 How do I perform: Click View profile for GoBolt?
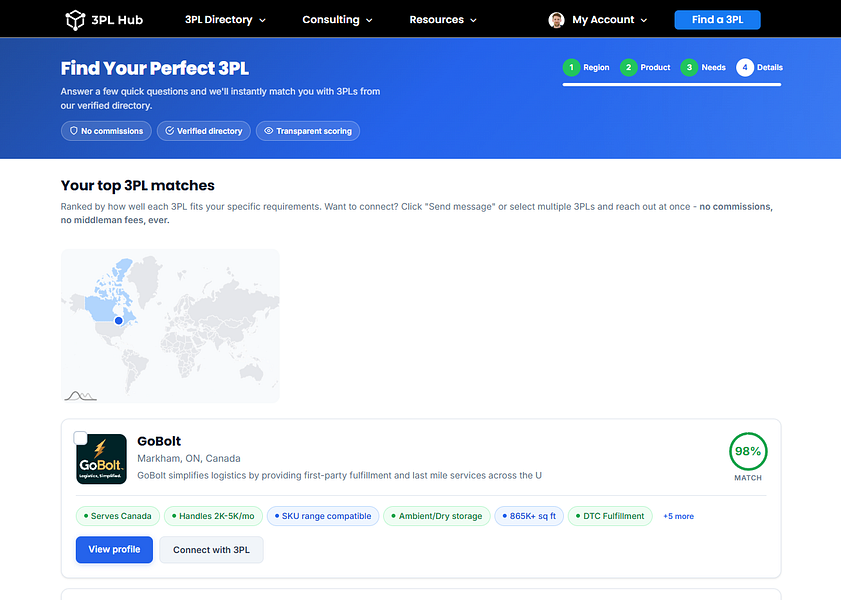(x=114, y=550)
